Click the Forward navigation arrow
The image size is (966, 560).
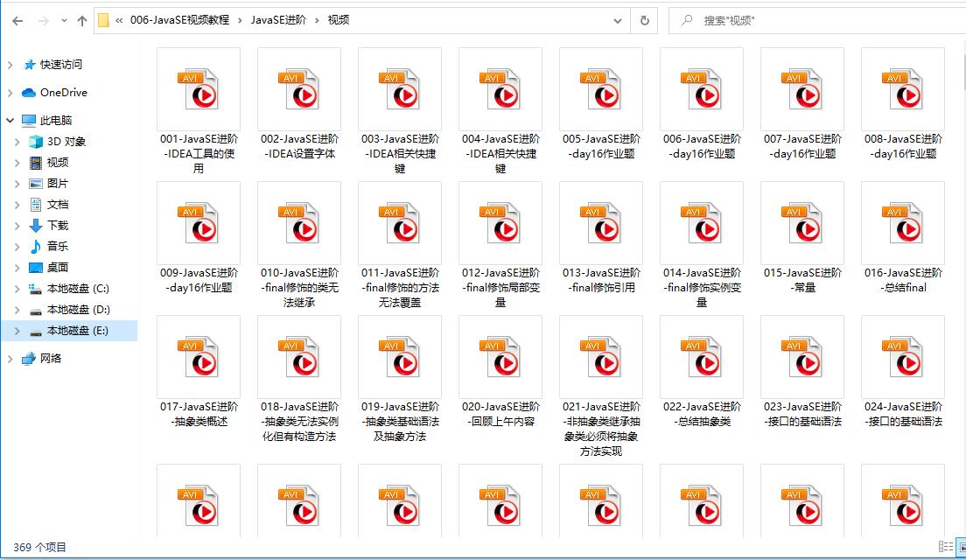(x=43, y=21)
